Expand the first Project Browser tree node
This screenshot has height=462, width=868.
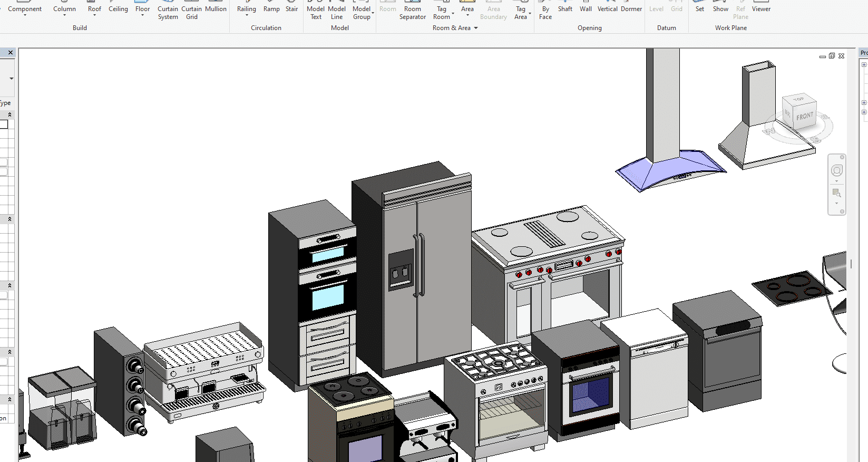[x=864, y=64]
